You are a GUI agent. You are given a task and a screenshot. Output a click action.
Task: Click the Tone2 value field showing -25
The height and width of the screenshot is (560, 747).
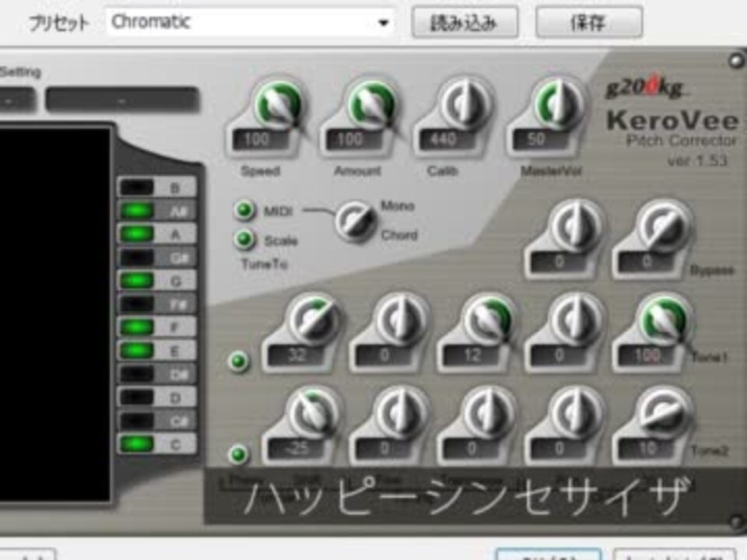pyautogui.click(x=296, y=449)
